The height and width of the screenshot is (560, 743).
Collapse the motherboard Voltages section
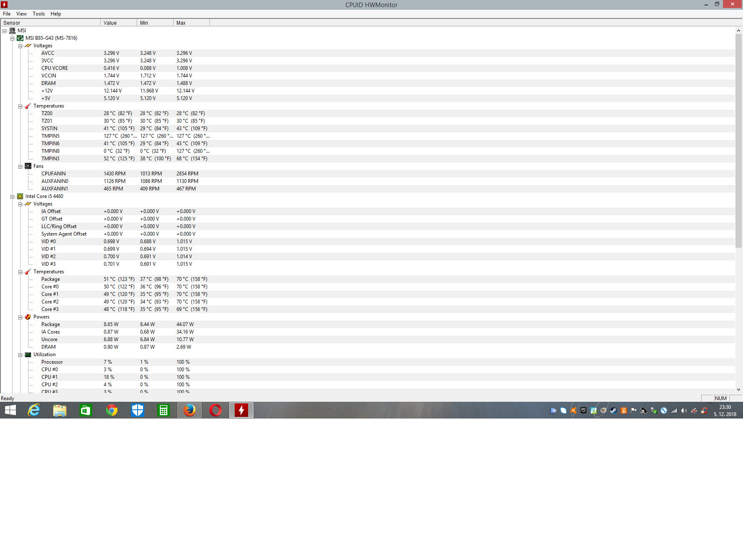(20, 46)
